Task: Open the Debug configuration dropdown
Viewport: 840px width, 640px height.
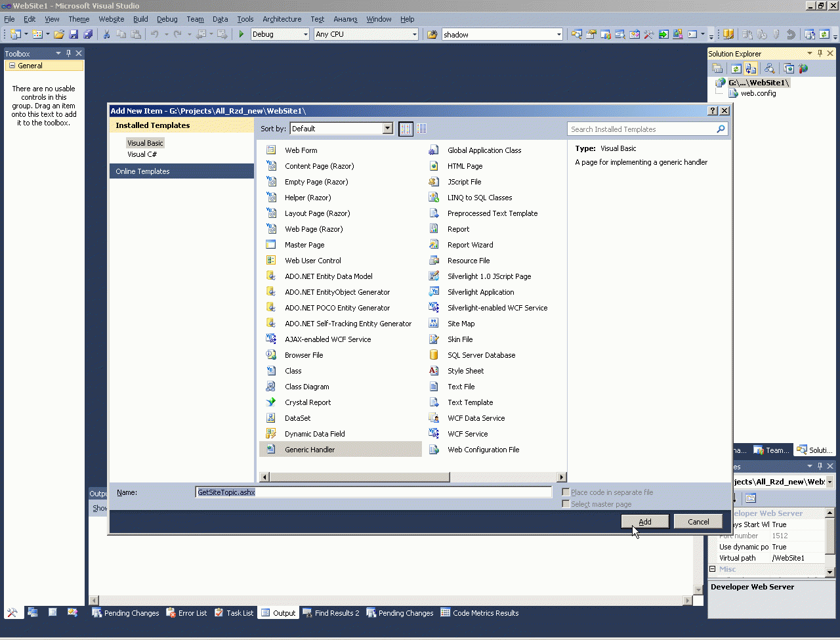Action: click(x=306, y=34)
